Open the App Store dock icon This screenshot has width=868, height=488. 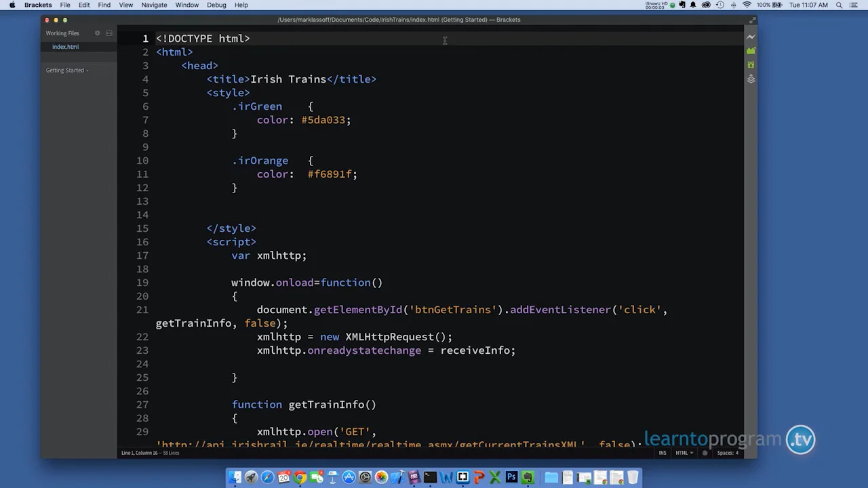pos(349,477)
